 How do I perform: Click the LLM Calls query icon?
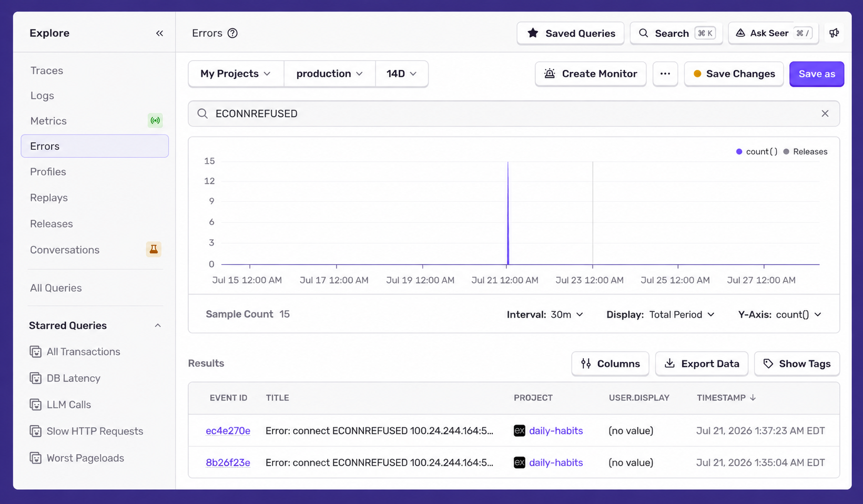(36, 405)
